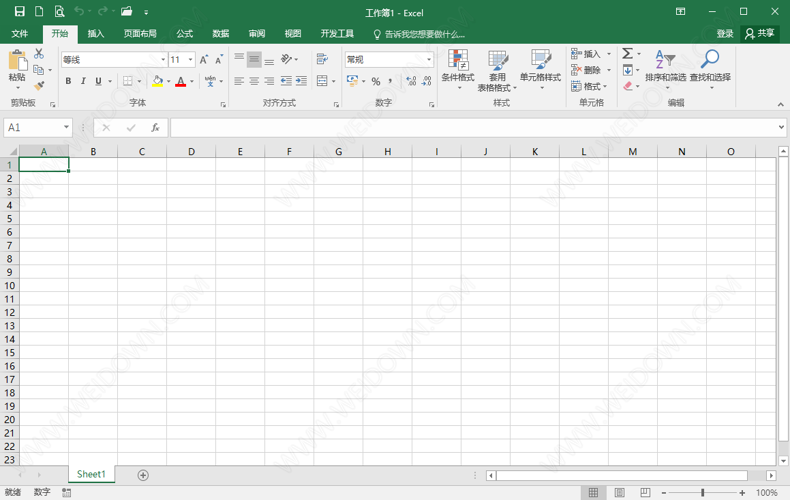790x500 pixels.
Task: Select the Sheet1 worksheet tab
Action: pyautogui.click(x=92, y=474)
